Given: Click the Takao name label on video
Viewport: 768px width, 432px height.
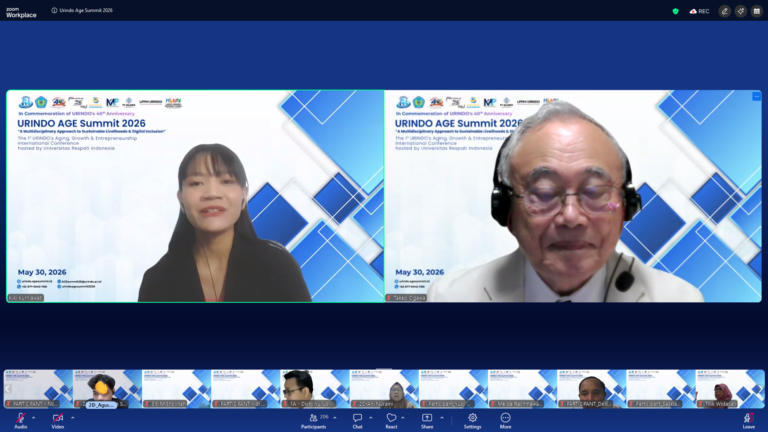Looking at the screenshot, I should (407, 298).
